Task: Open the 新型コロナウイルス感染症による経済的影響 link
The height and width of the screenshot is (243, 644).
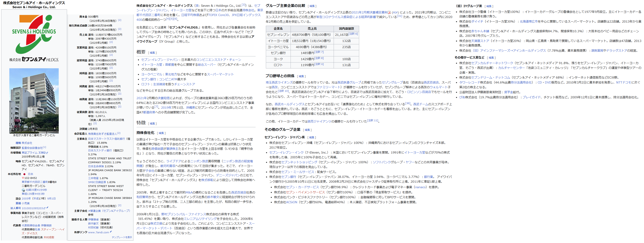Action: (346, 17)
